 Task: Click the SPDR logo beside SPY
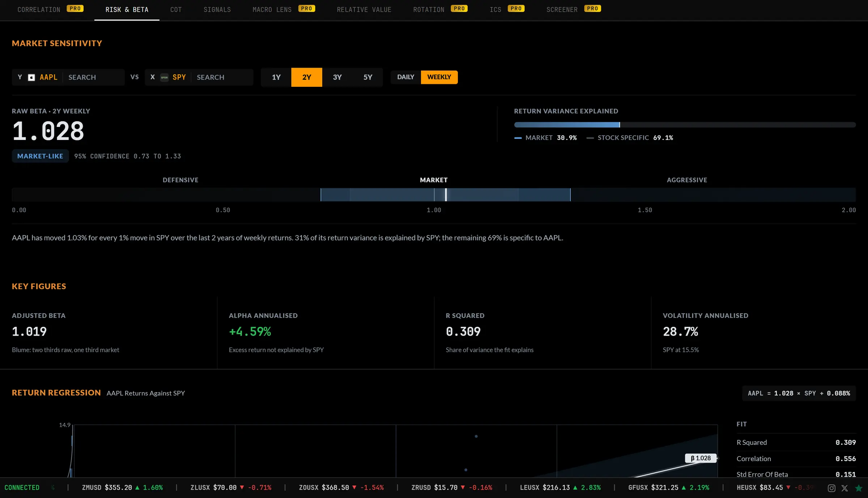(x=164, y=77)
